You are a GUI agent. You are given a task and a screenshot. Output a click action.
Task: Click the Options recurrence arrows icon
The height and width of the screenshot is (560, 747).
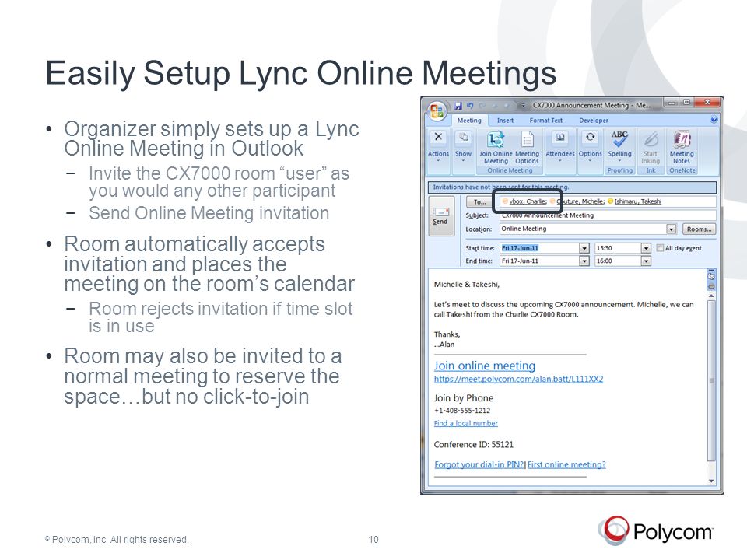[x=591, y=137]
